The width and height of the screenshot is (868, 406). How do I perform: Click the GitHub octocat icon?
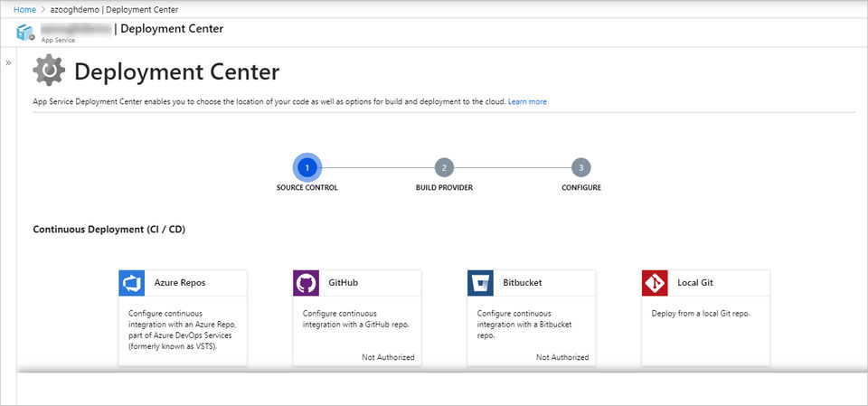307,283
